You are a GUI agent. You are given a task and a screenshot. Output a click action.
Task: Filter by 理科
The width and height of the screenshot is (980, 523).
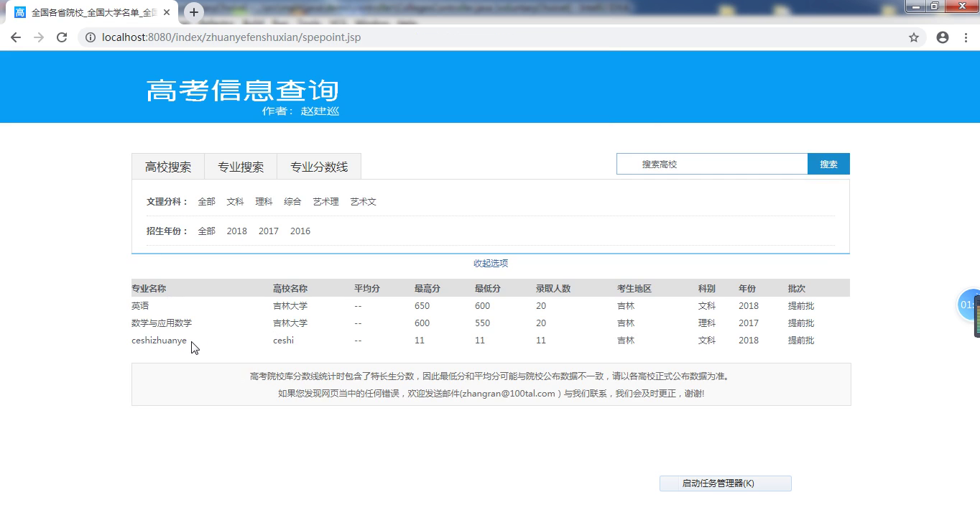pos(264,202)
